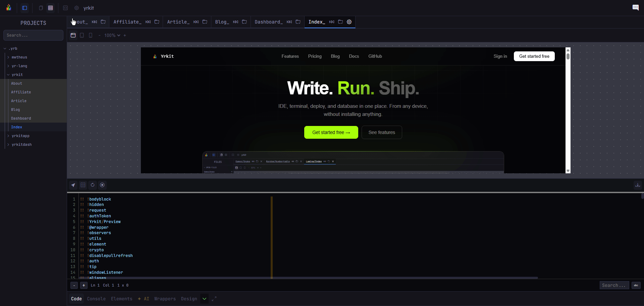Viewport: 644px width, 306px height.
Task: Select the Index file in project tree
Action: (16, 127)
